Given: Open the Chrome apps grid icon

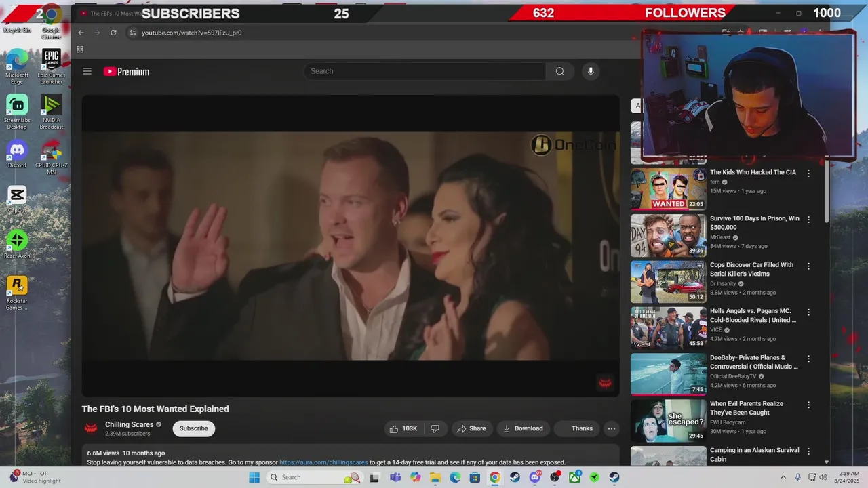Looking at the screenshot, I should coord(80,49).
